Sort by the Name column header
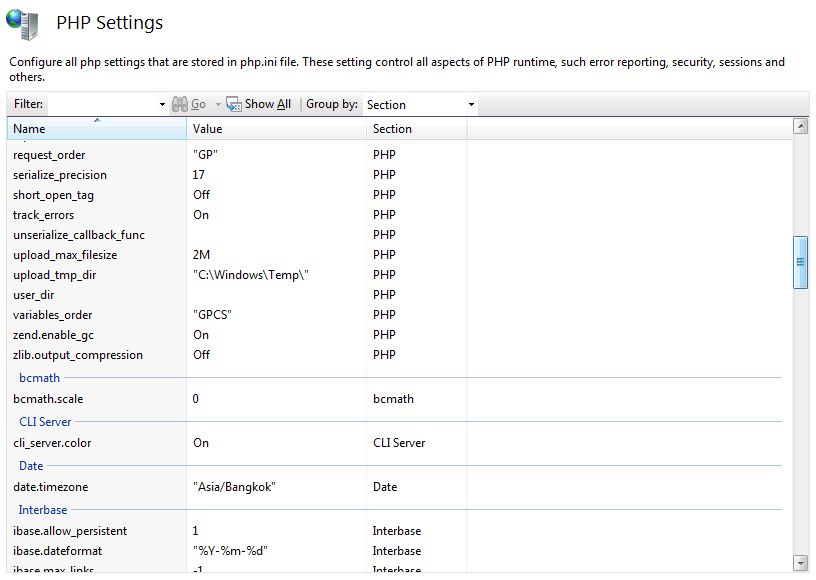 (x=96, y=129)
